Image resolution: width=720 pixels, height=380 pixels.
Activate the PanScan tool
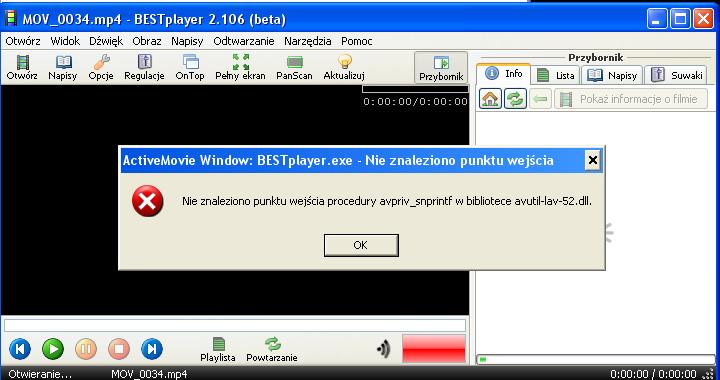pos(294,67)
